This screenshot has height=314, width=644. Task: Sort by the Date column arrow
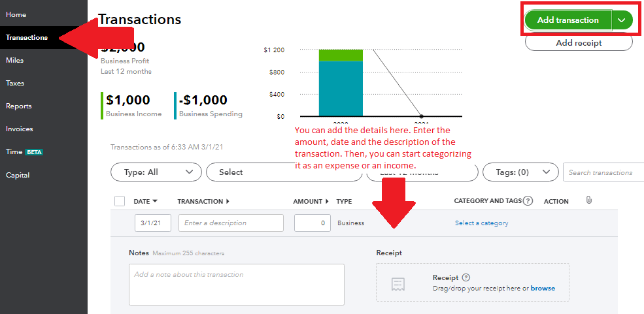pos(155,201)
